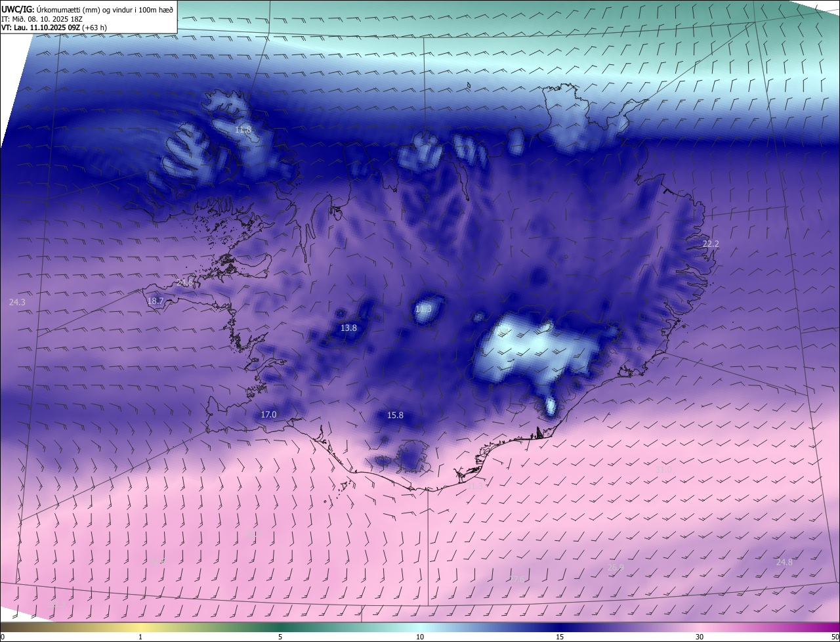The width and height of the screenshot is (840, 642).
Task: Click the 31.0 value off the southeast coast
Action: click(x=663, y=469)
